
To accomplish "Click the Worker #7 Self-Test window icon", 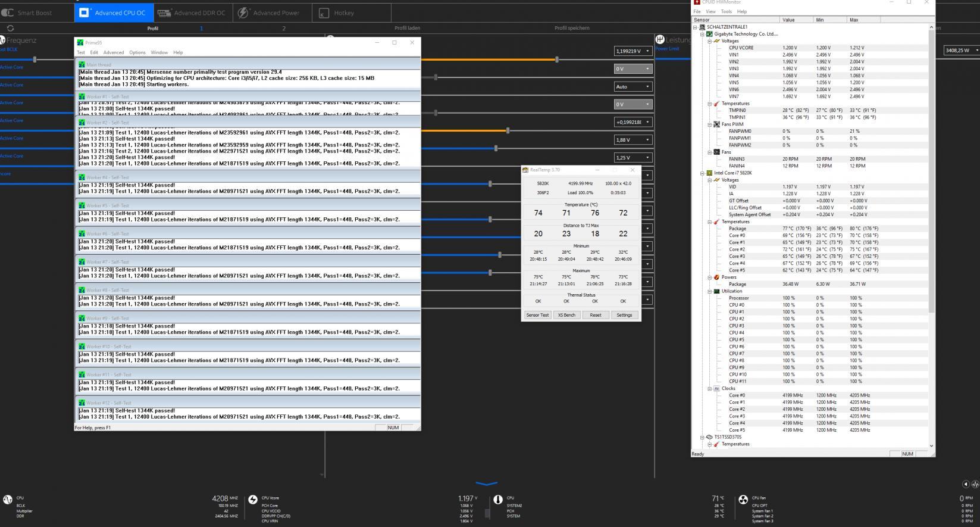I will [x=82, y=262].
